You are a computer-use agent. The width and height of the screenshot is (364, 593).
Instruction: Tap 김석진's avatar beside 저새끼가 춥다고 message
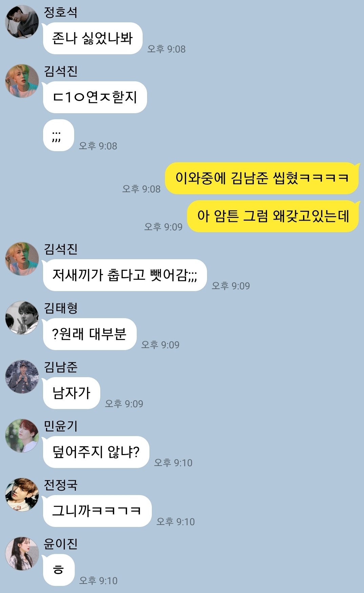pyautogui.click(x=22, y=259)
